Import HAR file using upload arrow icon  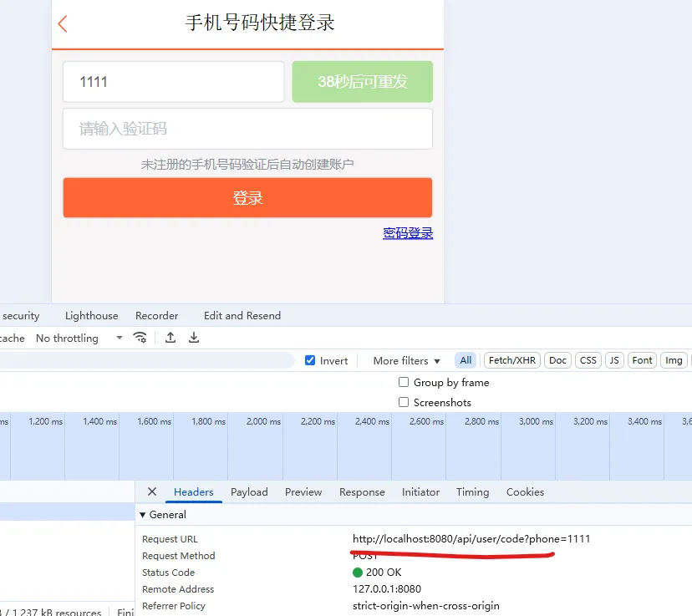(x=170, y=338)
